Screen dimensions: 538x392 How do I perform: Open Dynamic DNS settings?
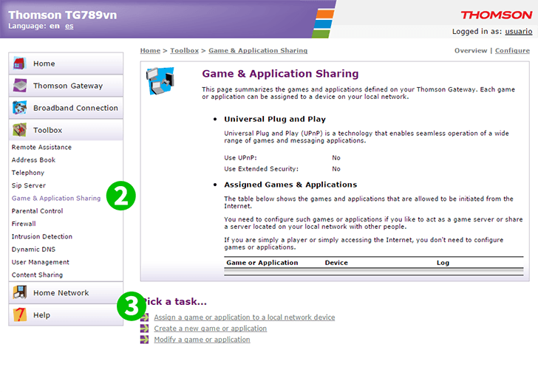click(33, 249)
